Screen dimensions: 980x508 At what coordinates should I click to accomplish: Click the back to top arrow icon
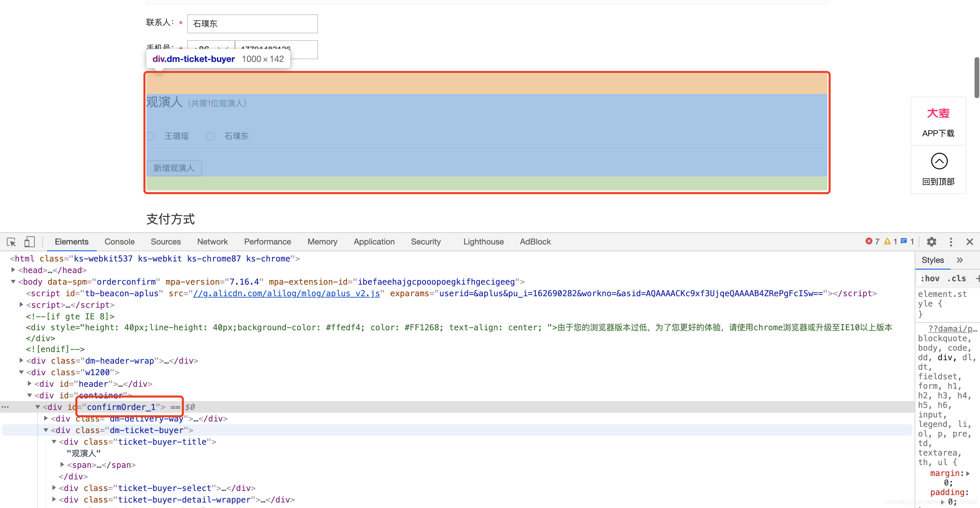(938, 161)
